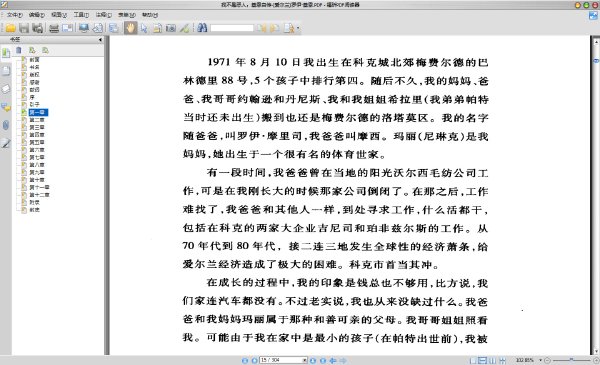
Task: Open the 帮助 menu
Action: pyautogui.click(x=150, y=15)
